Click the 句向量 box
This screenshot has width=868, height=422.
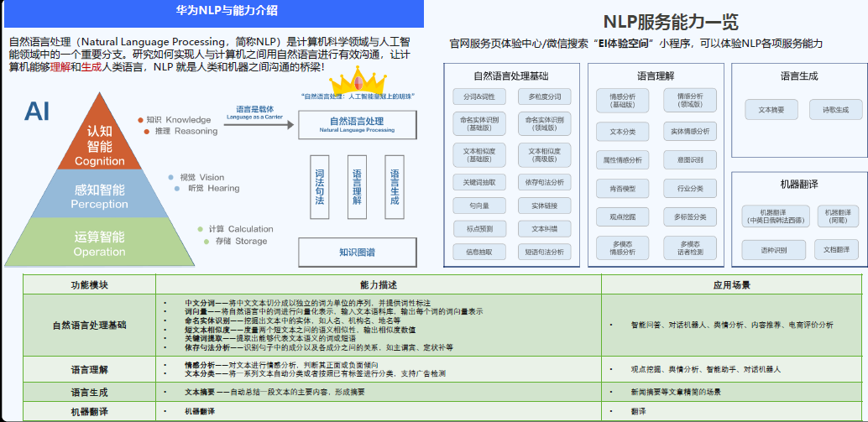[x=478, y=206]
